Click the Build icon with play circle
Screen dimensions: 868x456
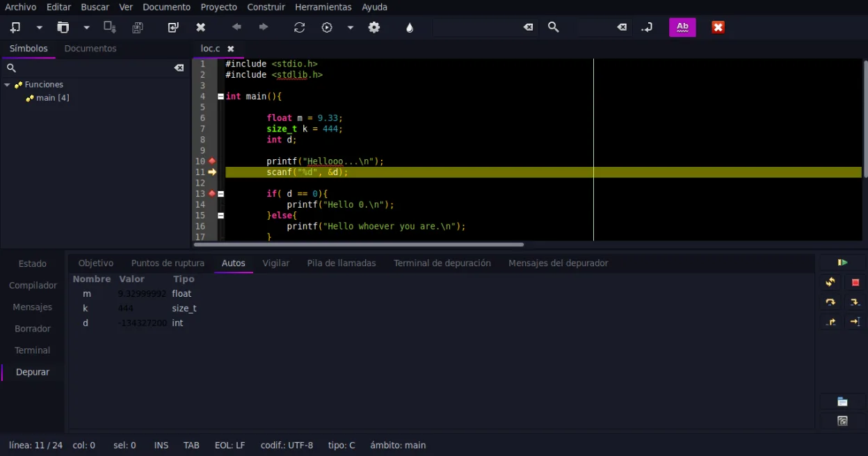click(327, 27)
